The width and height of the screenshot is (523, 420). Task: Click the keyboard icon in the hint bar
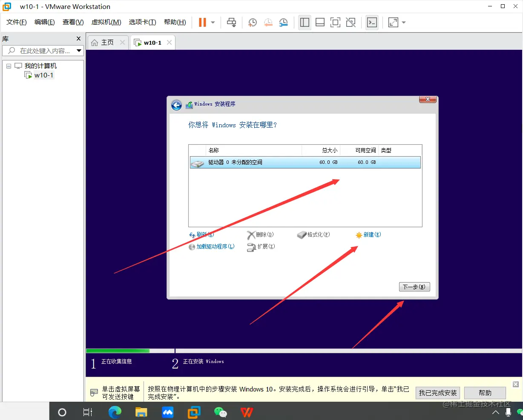pos(94,392)
